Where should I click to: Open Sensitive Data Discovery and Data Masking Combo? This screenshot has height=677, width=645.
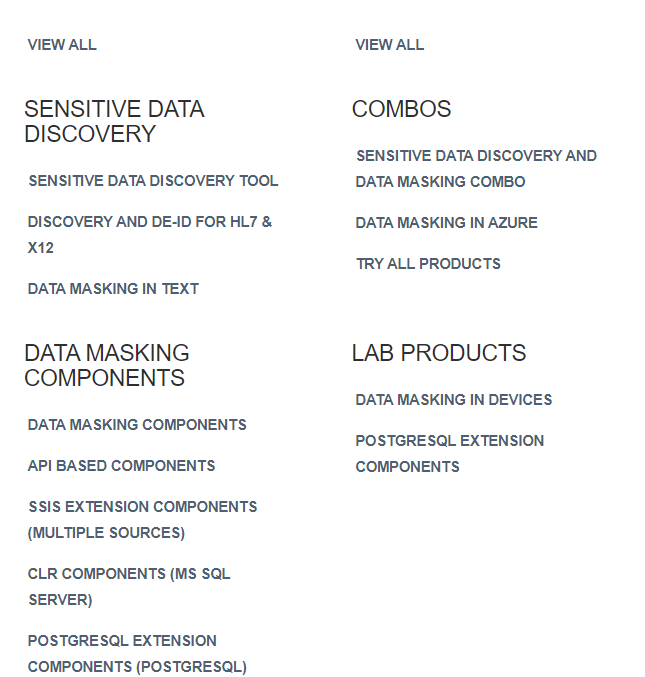coord(476,168)
